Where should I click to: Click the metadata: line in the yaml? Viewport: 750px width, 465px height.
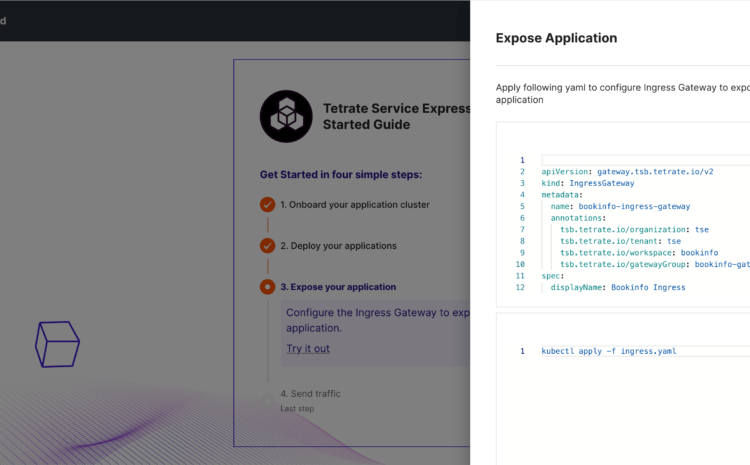click(x=562, y=195)
